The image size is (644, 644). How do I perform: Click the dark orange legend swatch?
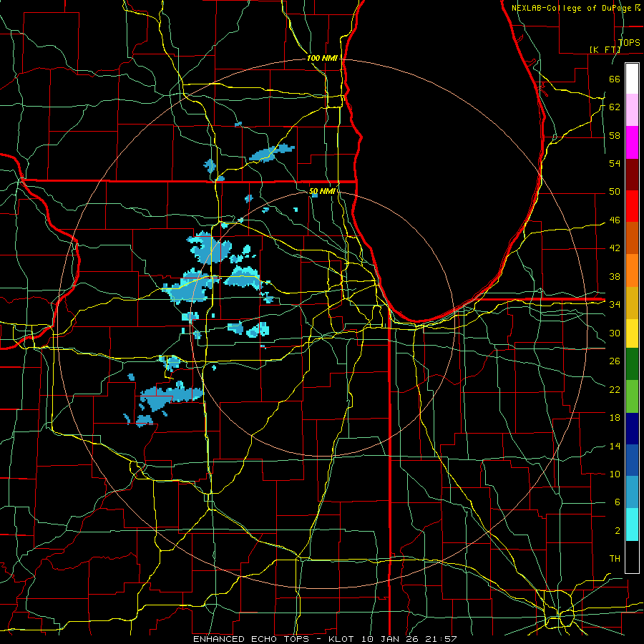(x=632, y=238)
